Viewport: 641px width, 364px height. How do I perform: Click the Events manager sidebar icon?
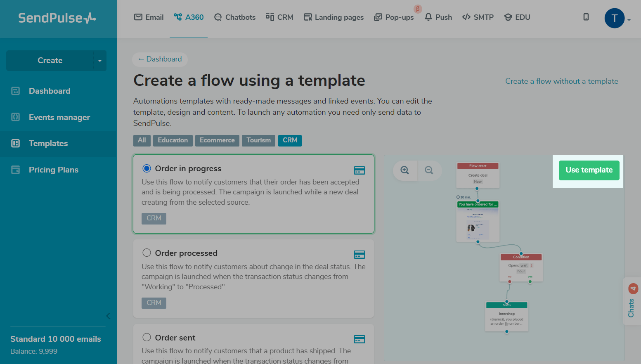tap(15, 117)
